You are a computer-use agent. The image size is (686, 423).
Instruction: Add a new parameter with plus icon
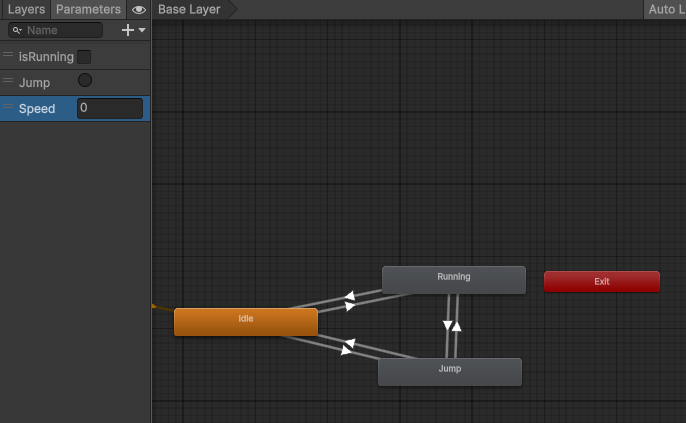(127, 30)
